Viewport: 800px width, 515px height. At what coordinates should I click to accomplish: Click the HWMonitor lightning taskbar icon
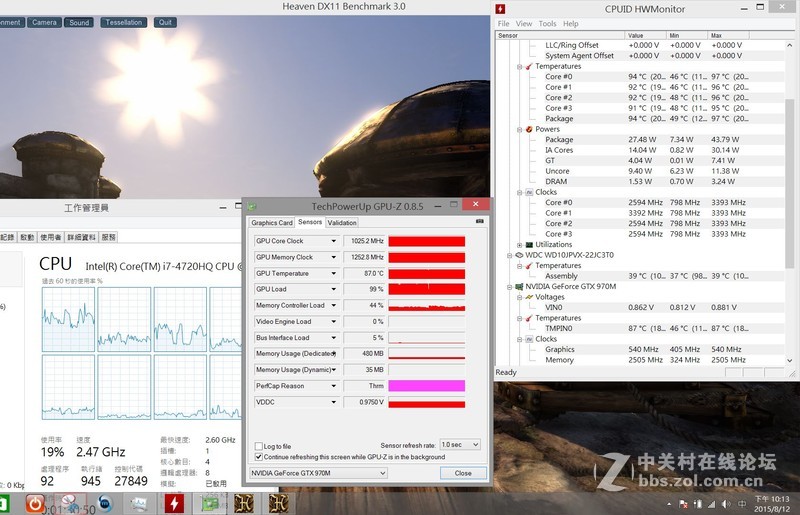coord(172,502)
